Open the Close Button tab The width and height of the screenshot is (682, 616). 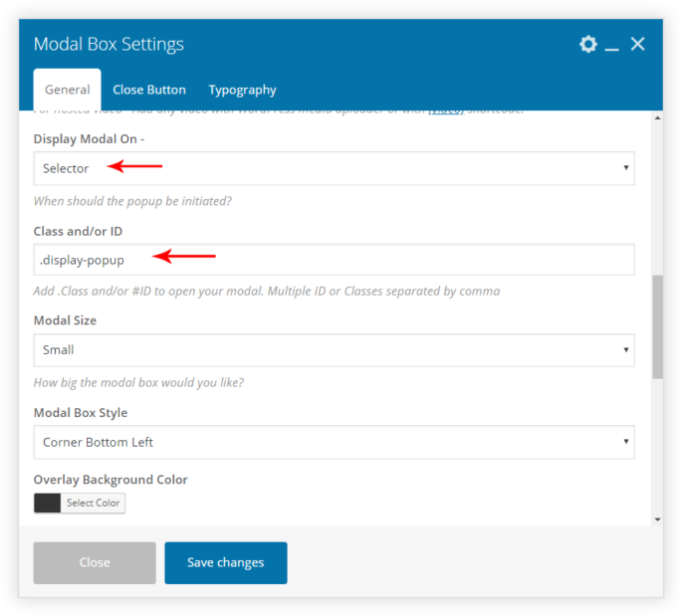(x=149, y=90)
